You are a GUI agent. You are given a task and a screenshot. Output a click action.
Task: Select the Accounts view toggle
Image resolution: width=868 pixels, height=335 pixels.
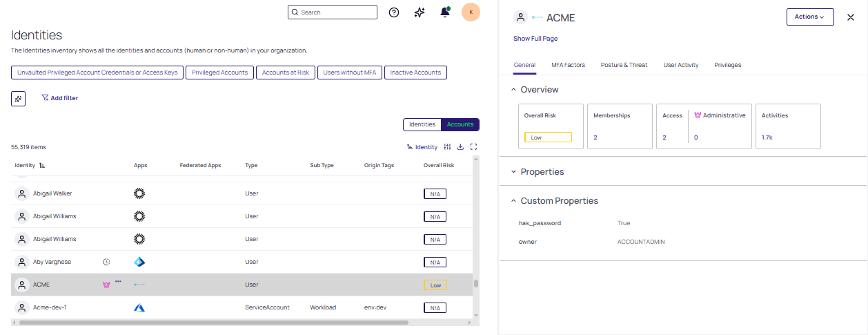point(460,124)
